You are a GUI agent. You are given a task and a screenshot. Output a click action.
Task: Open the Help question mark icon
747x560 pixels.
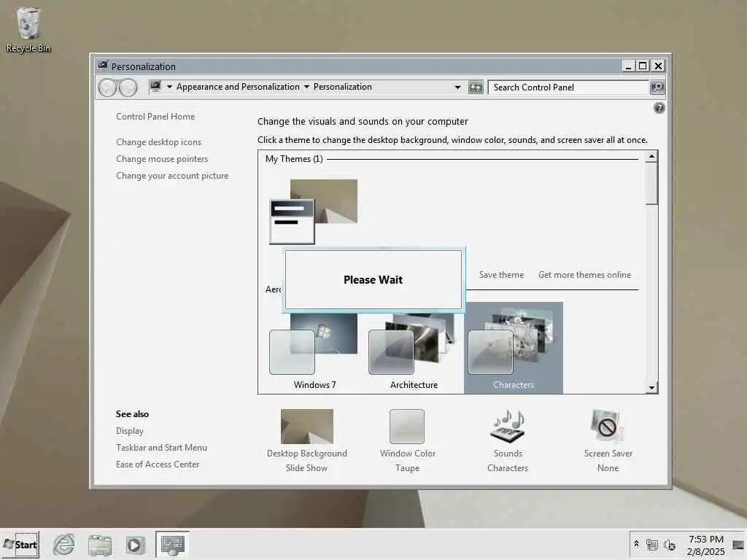pyautogui.click(x=659, y=108)
